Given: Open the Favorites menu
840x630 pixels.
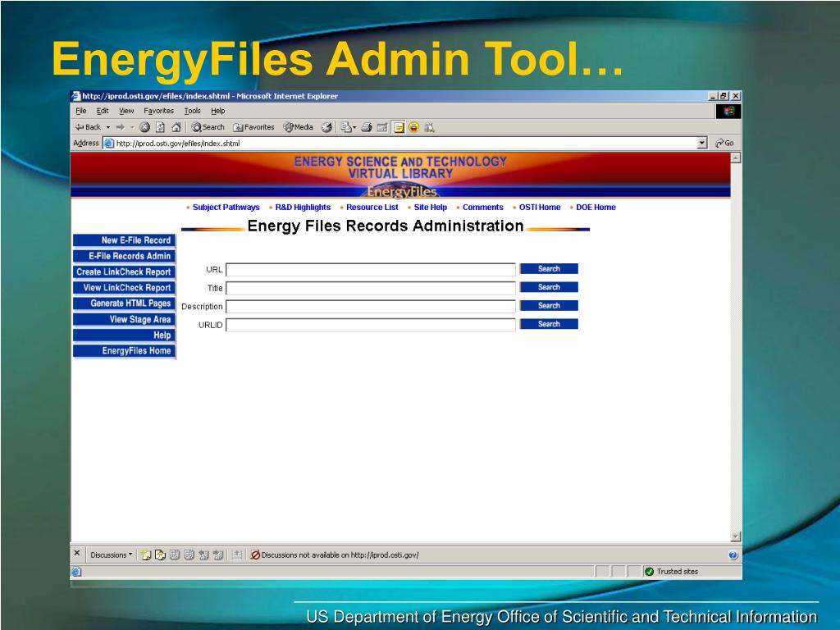Looking at the screenshot, I should click(158, 111).
